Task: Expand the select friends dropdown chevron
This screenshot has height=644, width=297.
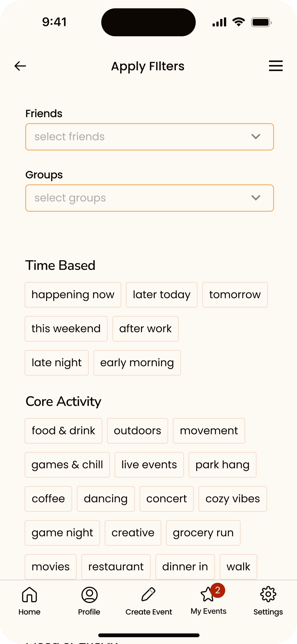Action: (256, 137)
